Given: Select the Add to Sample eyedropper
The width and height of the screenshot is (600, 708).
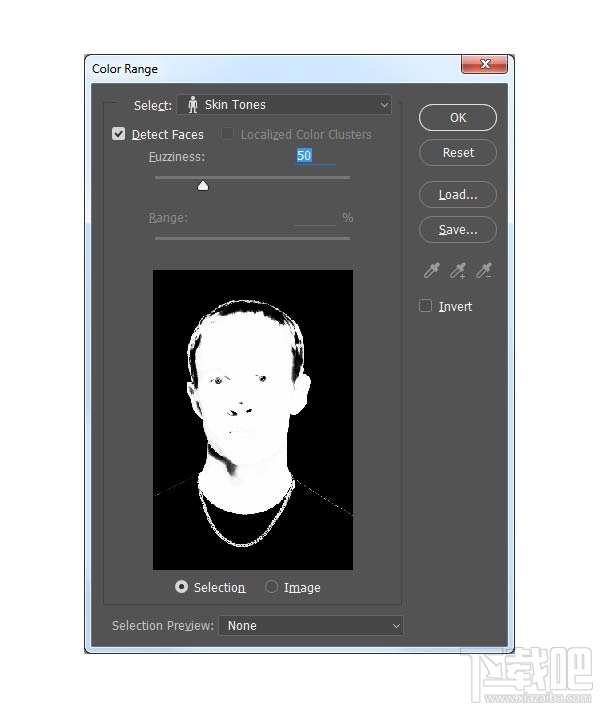Looking at the screenshot, I should [x=458, y=270].
